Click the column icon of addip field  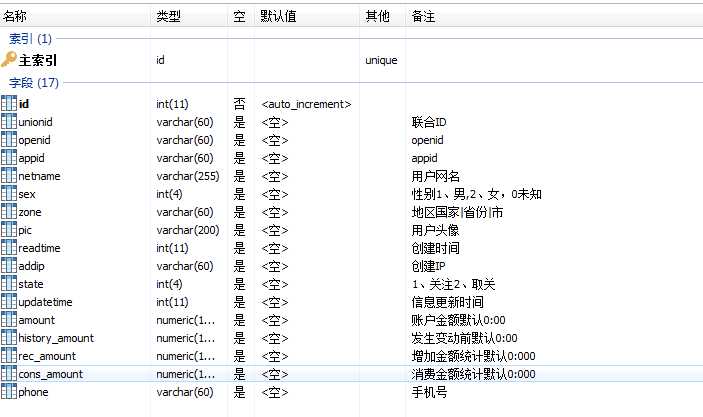[9, 265]
